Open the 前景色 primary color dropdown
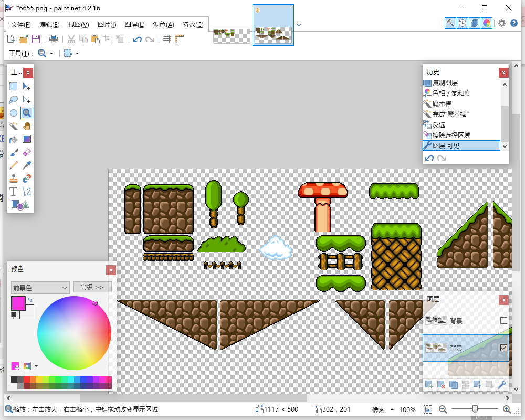The image size is (525, 420). click(x=40, y=288)
